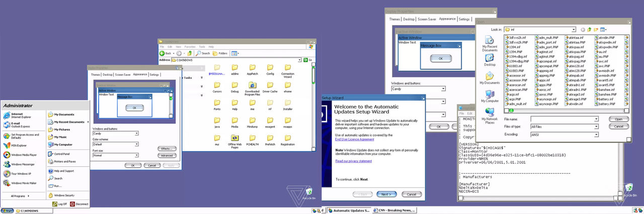Click Log Off in the Start menu
Screen dimensions: 644x214
click(59, 204)
